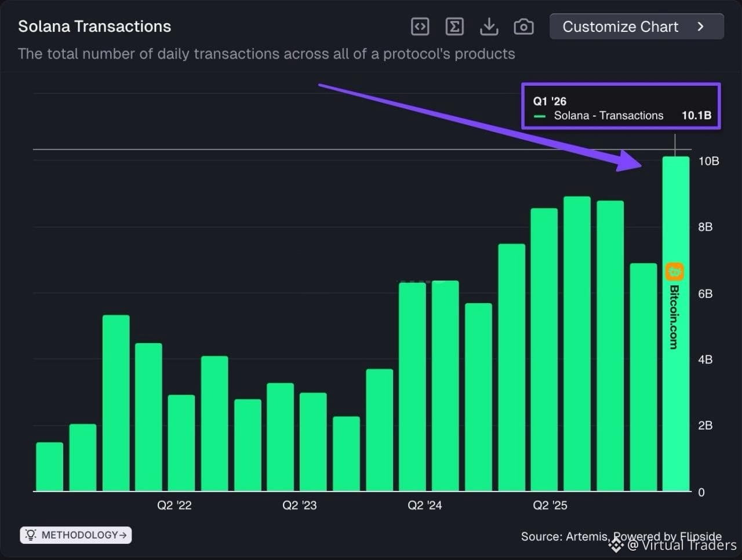Click the "8B" y-axis label

coord(705,227)
